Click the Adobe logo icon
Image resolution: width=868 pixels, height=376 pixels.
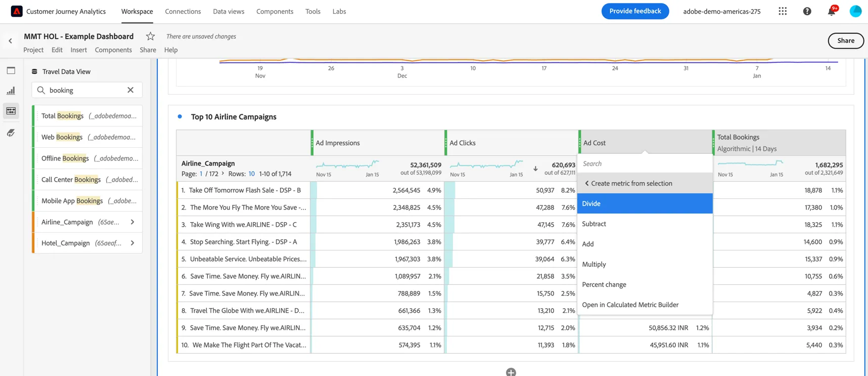coord(17,11)
